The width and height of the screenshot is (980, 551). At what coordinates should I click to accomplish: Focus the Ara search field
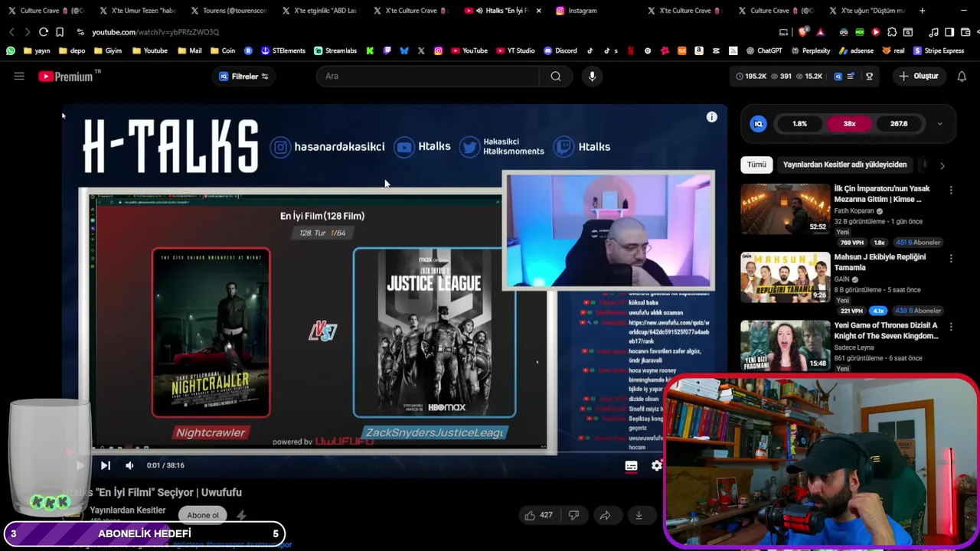pos(429,76)
